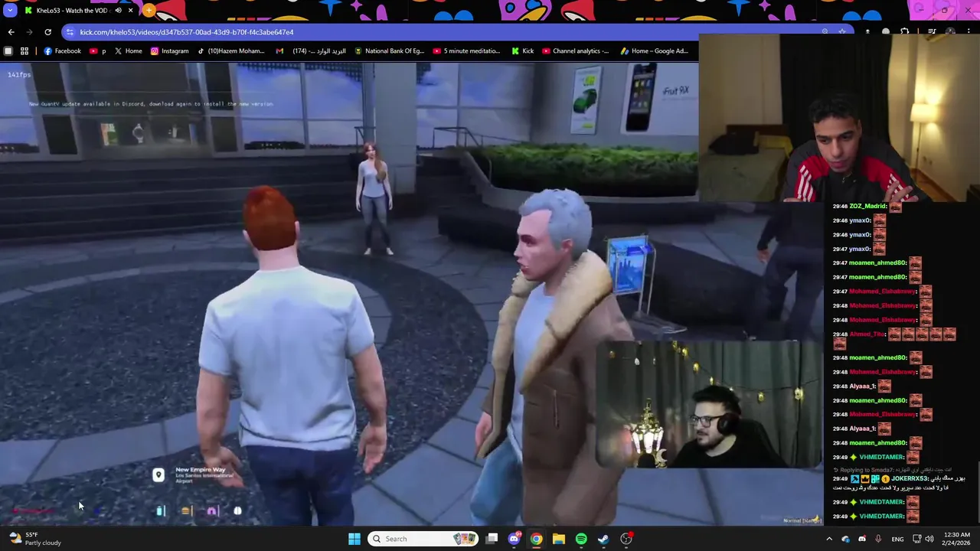Click the microphone icon in system tray
Viewport: 980px width, 551px height.
coord(878,539)
